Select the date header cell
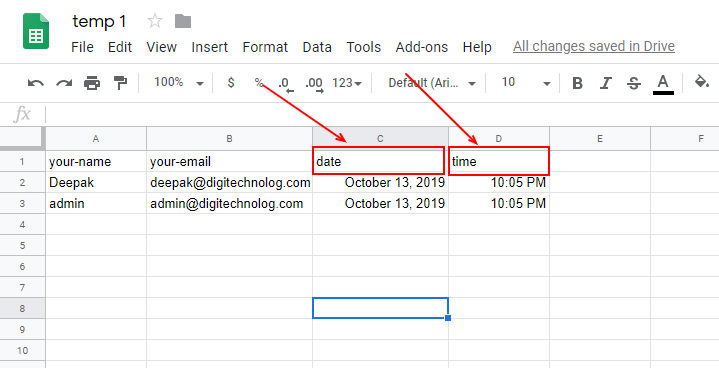The height and width of the screenshot is (368, 719). 380,161
